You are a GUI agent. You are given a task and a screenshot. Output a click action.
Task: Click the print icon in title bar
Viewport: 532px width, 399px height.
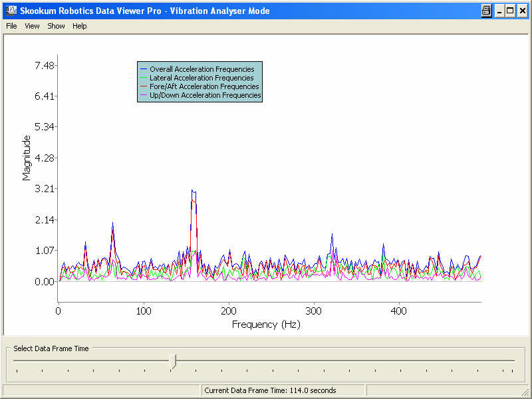487,11
